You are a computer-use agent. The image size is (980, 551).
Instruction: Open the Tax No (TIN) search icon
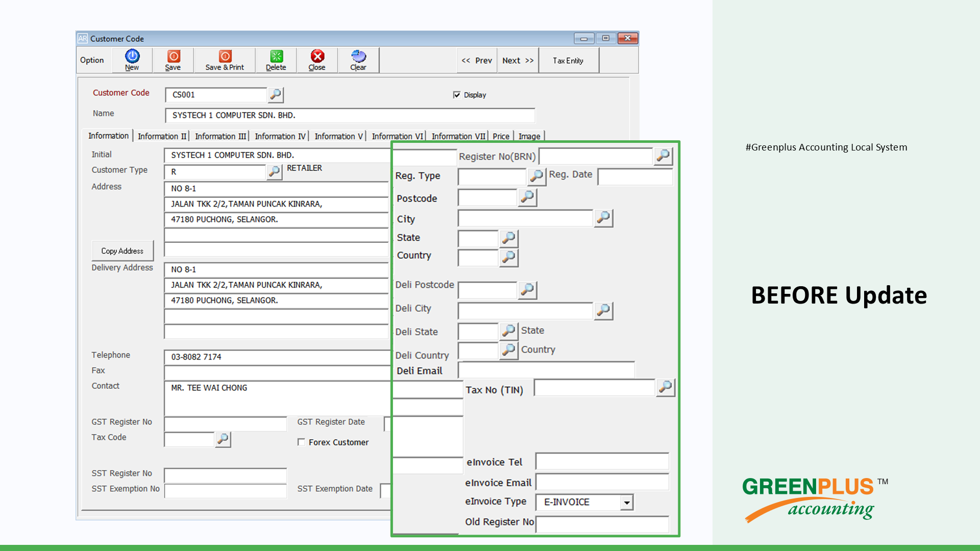666,388
